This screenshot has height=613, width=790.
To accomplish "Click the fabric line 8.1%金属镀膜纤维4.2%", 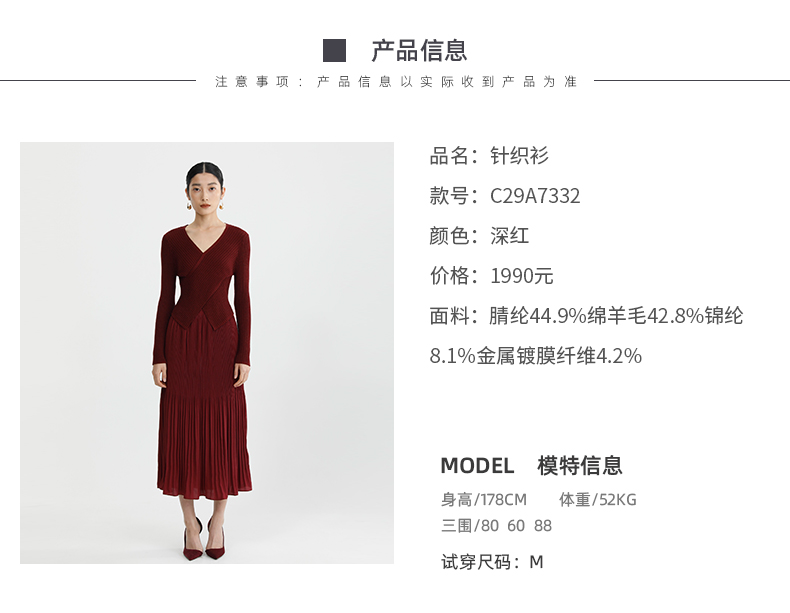I will (536, 356).
